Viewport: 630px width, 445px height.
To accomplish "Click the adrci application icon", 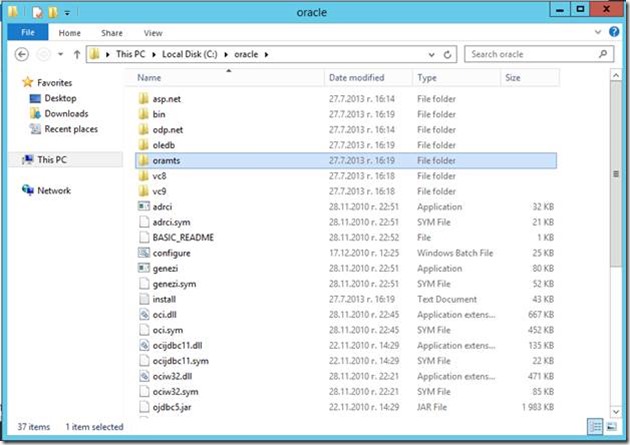I will coord(145,206).
